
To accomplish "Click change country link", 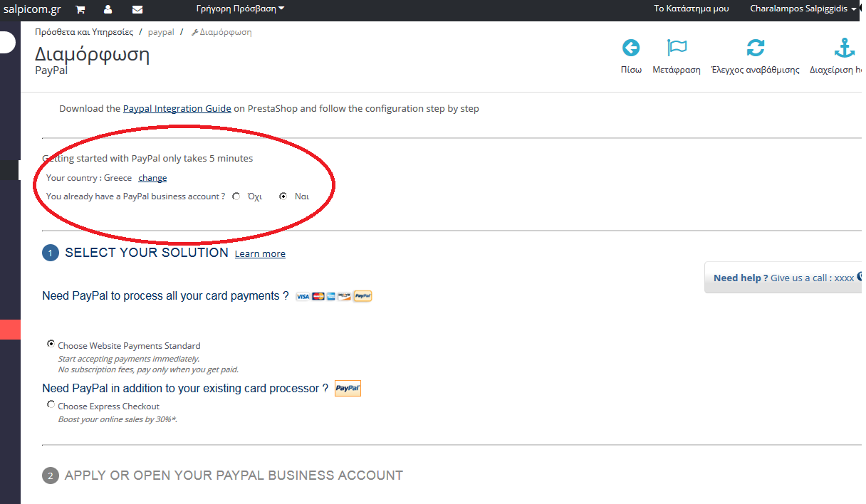I will 152,178.
